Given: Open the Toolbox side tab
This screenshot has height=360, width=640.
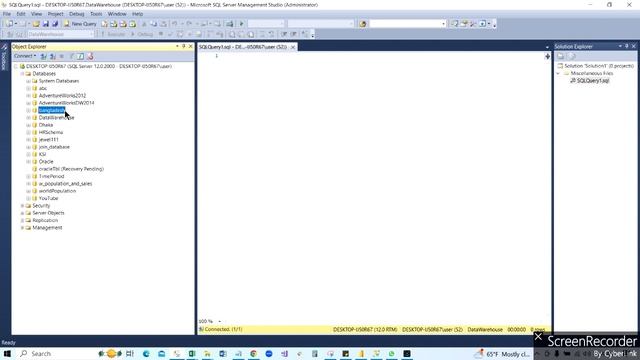Looking at the screenshot, I should pos(4,57).
